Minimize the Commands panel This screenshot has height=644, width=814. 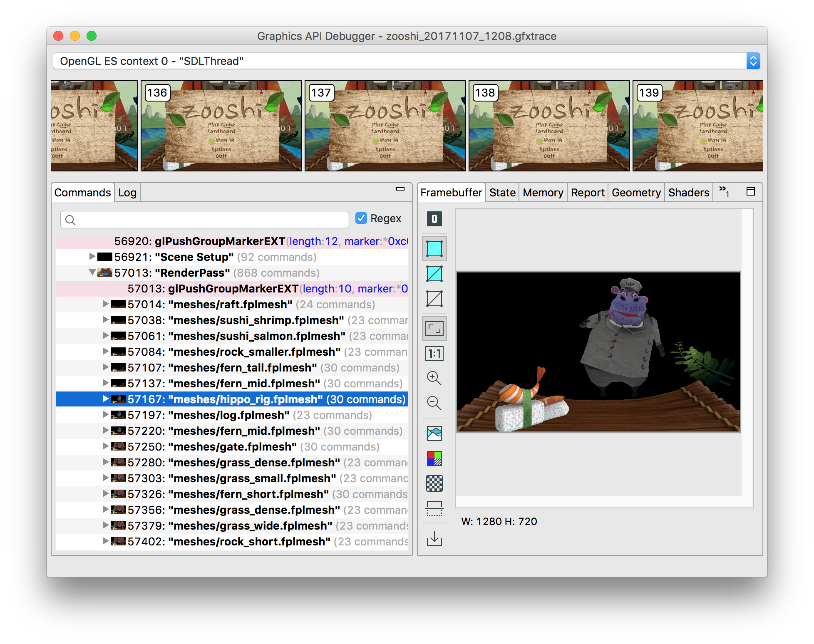400,189
